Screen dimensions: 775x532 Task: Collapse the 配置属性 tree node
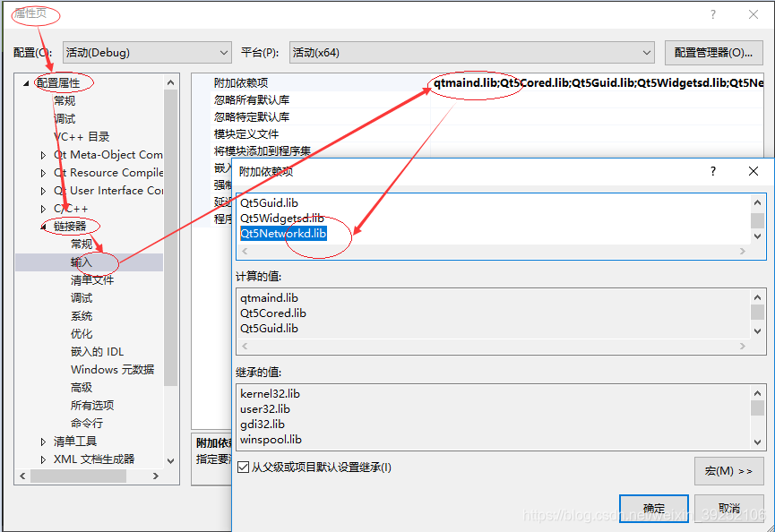pos(26,83)
